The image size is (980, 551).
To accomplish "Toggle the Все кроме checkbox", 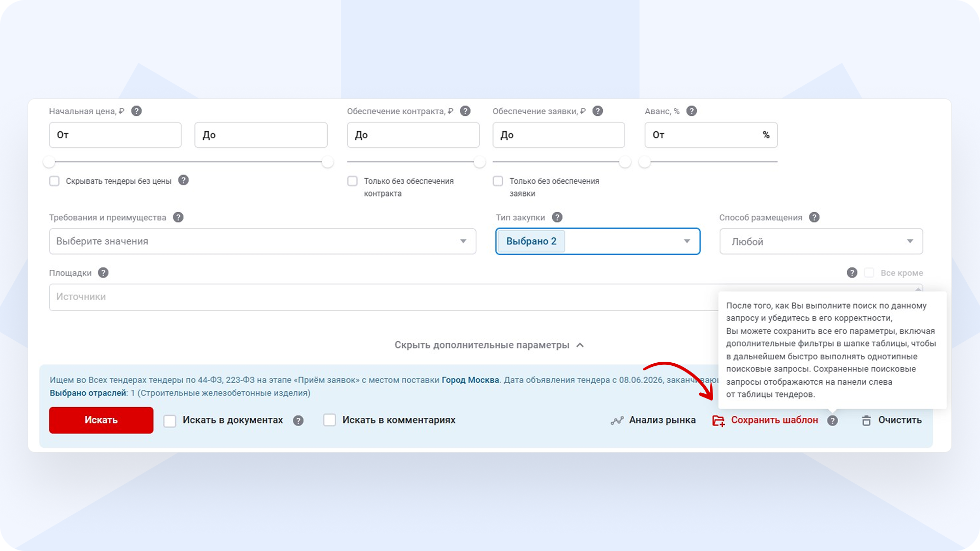I will 869,273.
